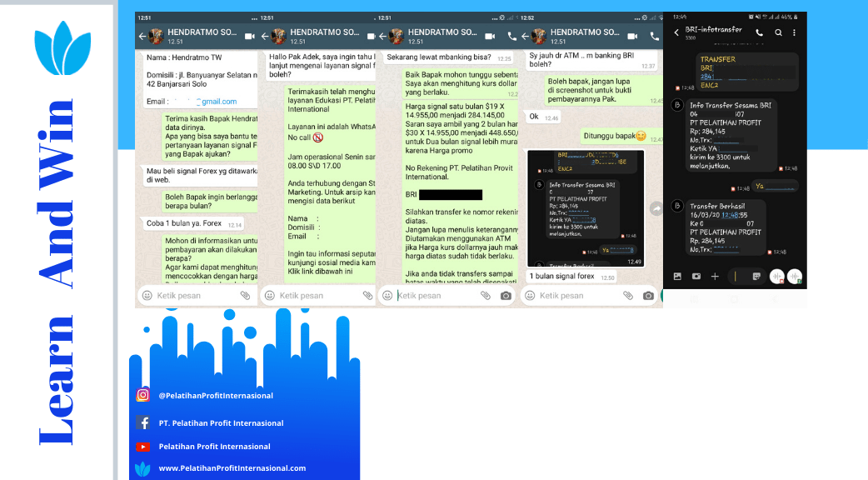The height and width of the screenshot is (480, 868).
Task: Open three-dot menu in BRI-infotransfer screen
Action: pyautogui.click(x=795, y=32)
